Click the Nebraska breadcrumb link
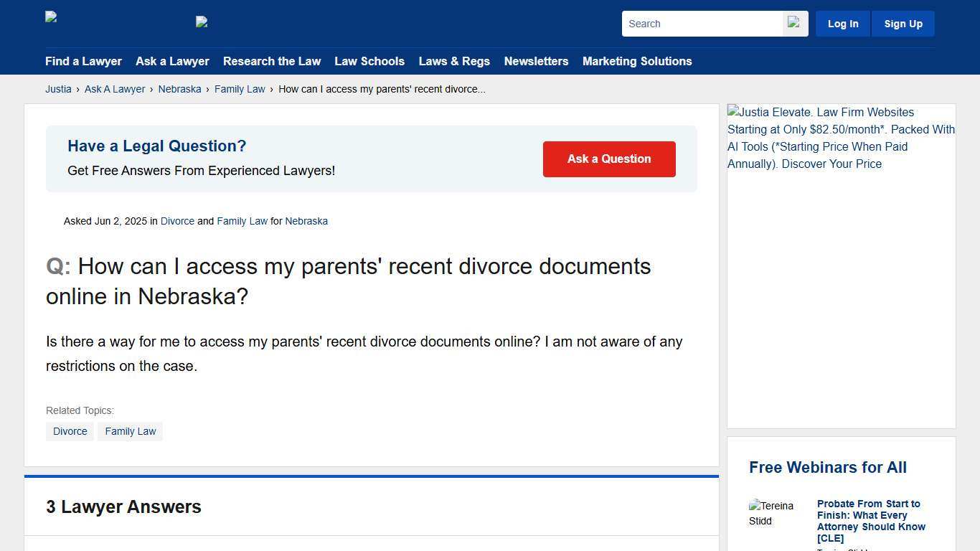This screenshot has height=551, width=980. (x=179, y=89)
